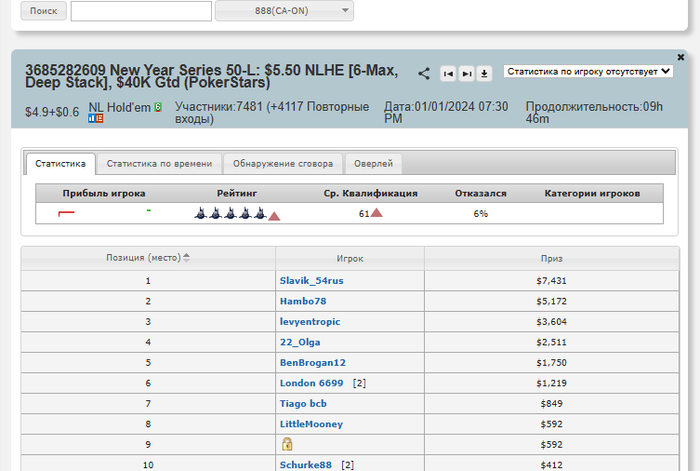Click the $849 prize cell
700x471 pixels.
point(552,404)
